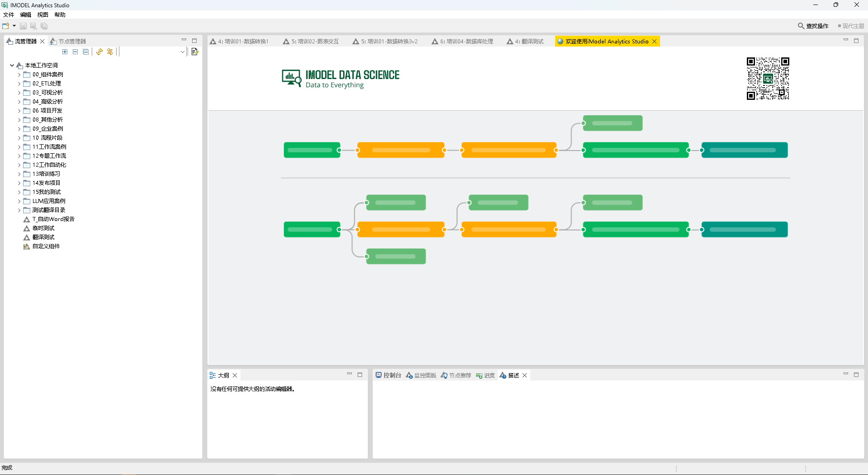Expand the 06 项目开发 folder

[19, 111]
